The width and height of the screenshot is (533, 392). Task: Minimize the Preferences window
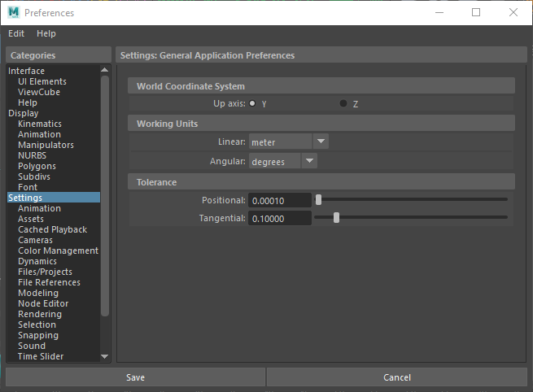[439, 12]
